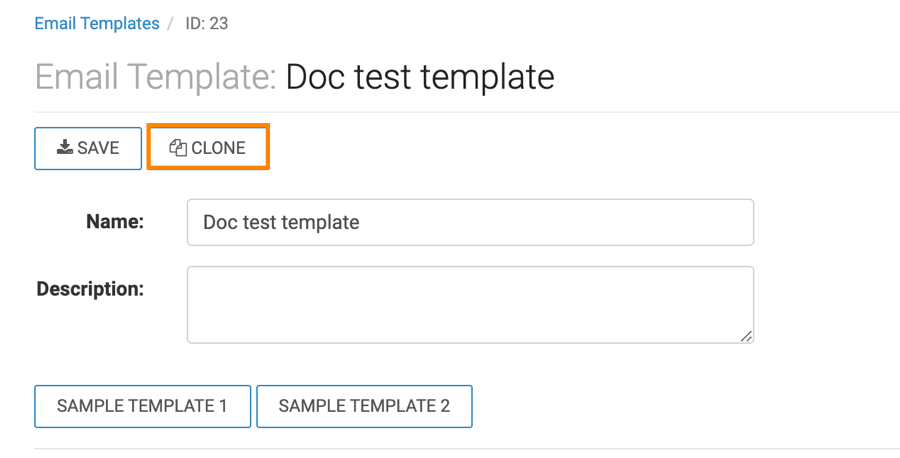Focus the Name input field
The width and height of the screenshot is (900, 458).
(470, 222)
